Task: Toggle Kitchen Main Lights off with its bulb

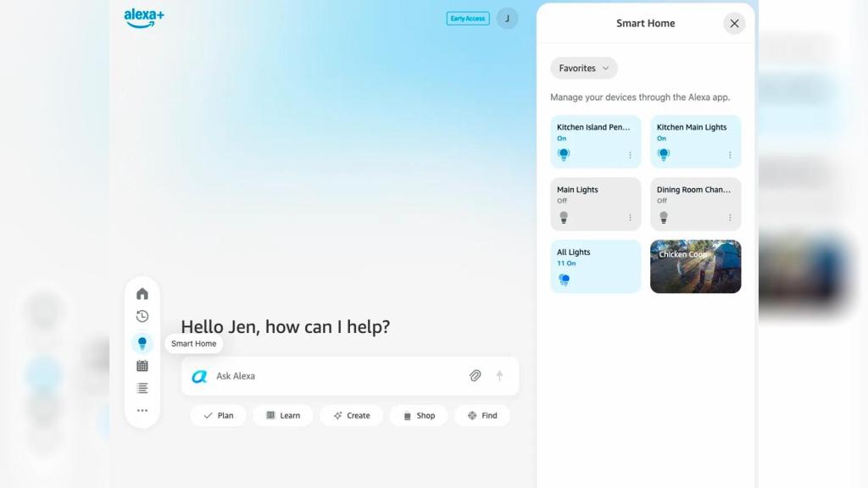Action: tap(664, 154)
